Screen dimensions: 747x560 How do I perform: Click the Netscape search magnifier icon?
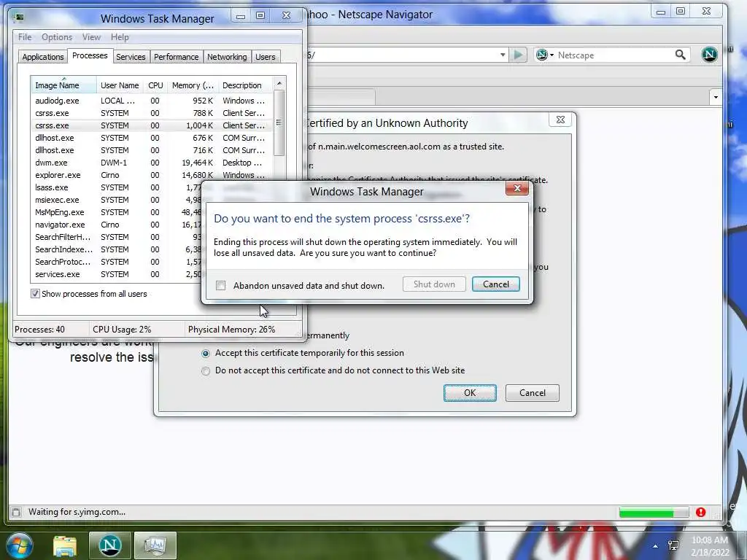(681, 55)
